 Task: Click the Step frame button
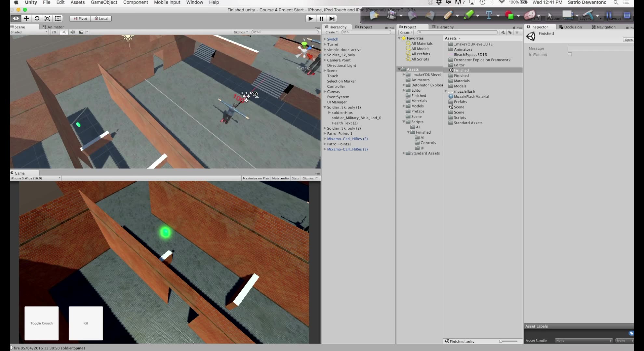pos(332,19)
